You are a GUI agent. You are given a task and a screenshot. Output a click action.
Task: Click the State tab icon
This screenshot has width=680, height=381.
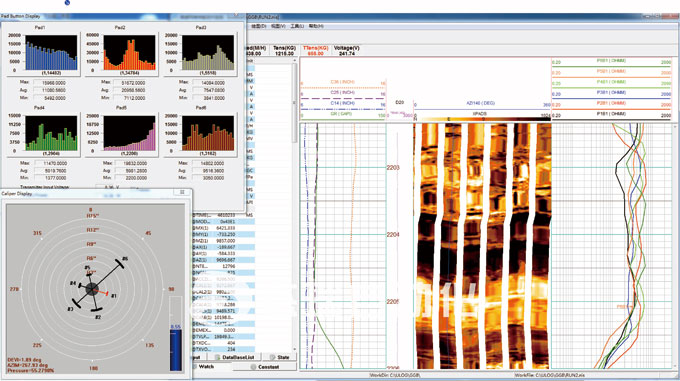(272, 358)
